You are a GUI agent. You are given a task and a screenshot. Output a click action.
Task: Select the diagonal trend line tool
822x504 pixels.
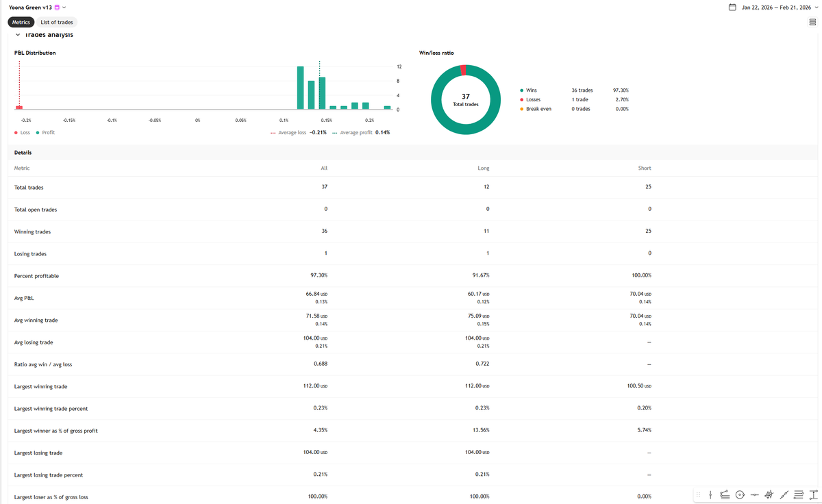coord(784,494)
